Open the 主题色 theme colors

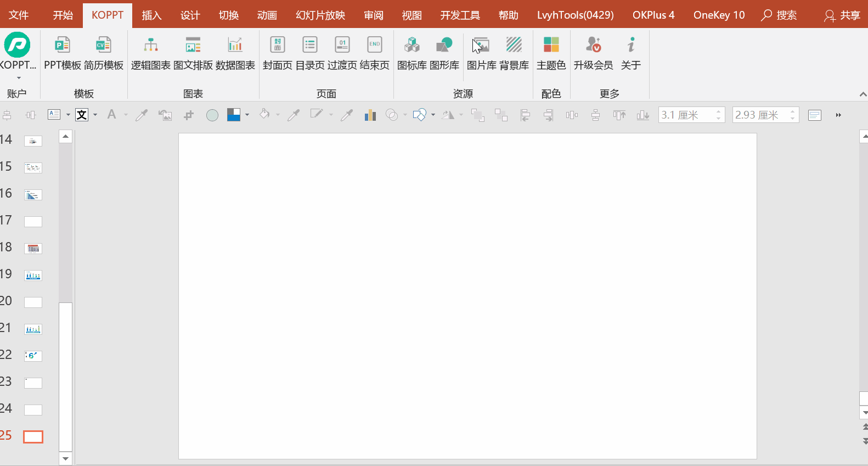551,53
